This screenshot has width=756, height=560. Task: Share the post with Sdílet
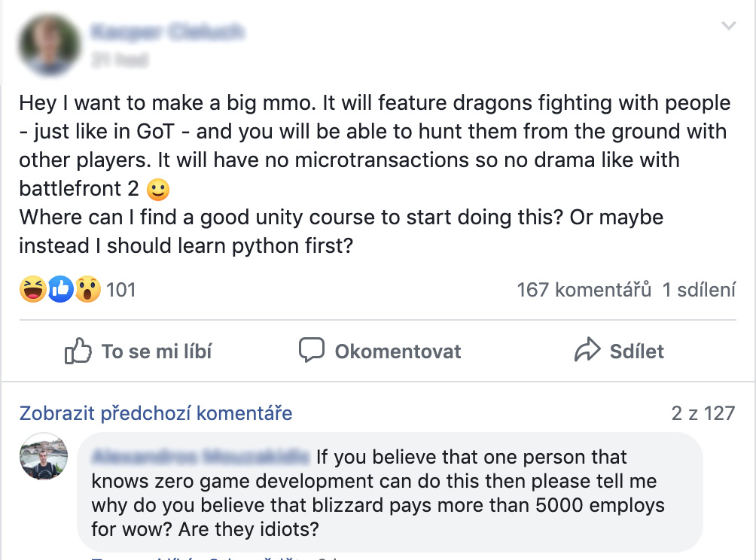pos(619,350)
